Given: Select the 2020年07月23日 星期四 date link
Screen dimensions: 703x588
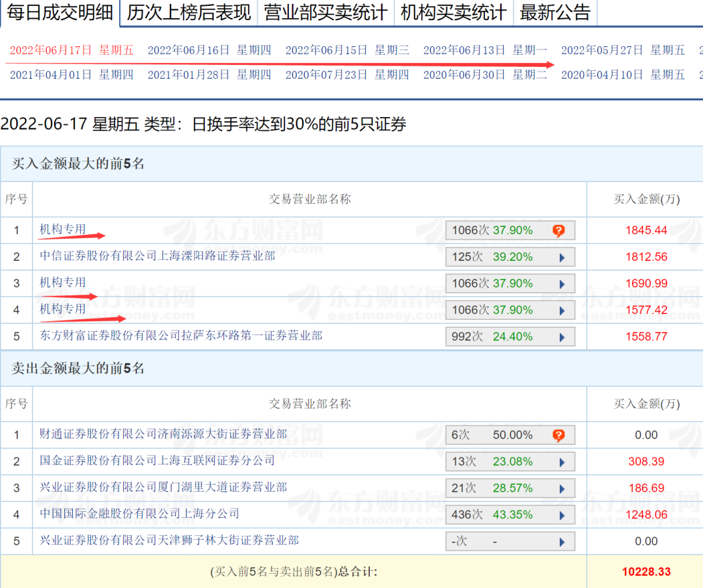Looking at the screenshot, I should (347, 75).
